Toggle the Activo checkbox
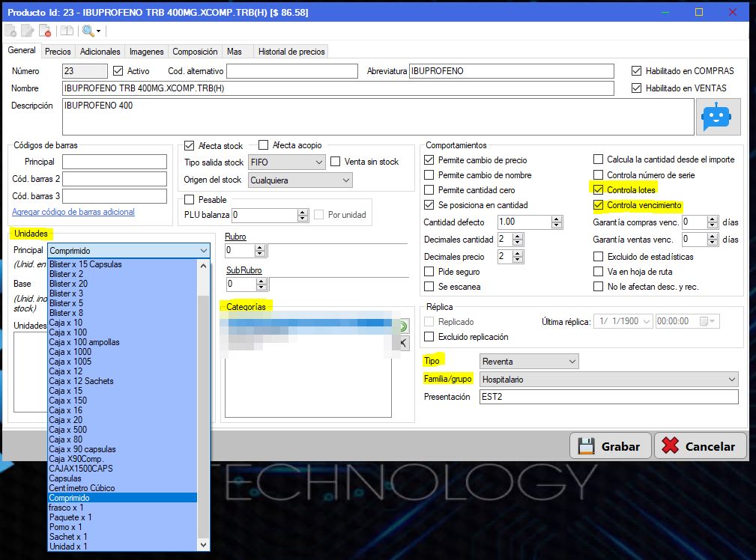The height and width of the screenshot is (560, 756). (x=118, y=71)
